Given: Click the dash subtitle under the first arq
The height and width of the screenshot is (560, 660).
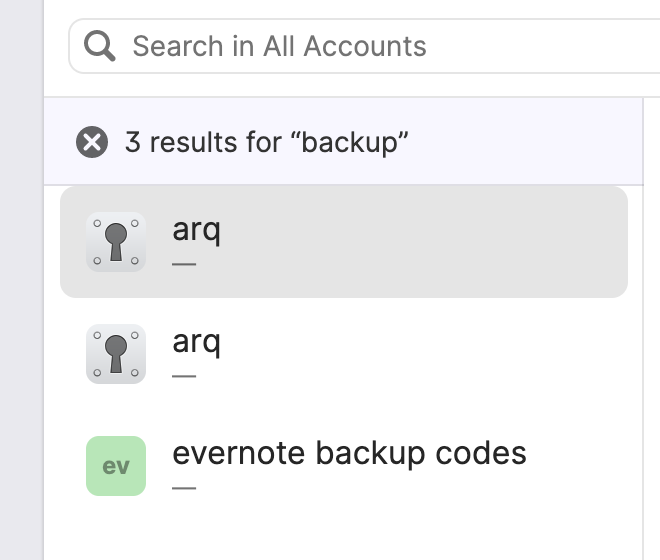Looking at the screenshot, I should [x=184, y=265].
